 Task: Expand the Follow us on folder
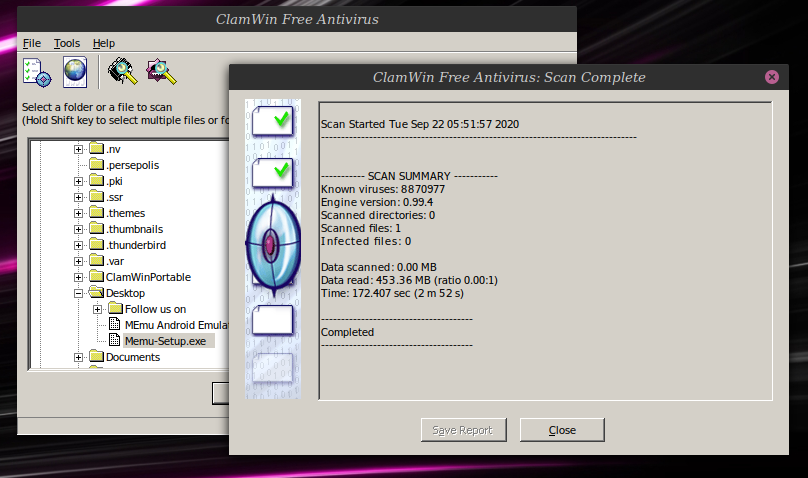(97, 309)
